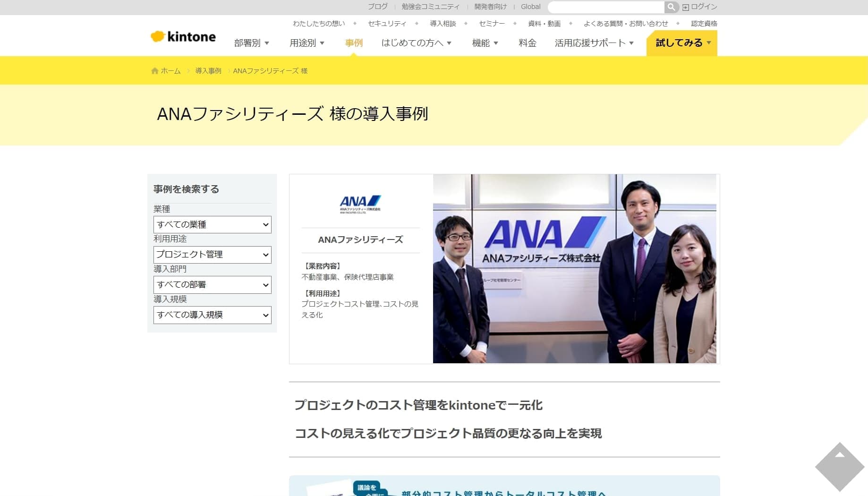Click the ANA Facilities company logo
The width and height of the screenshot is (868, 496).
(360, 205)
